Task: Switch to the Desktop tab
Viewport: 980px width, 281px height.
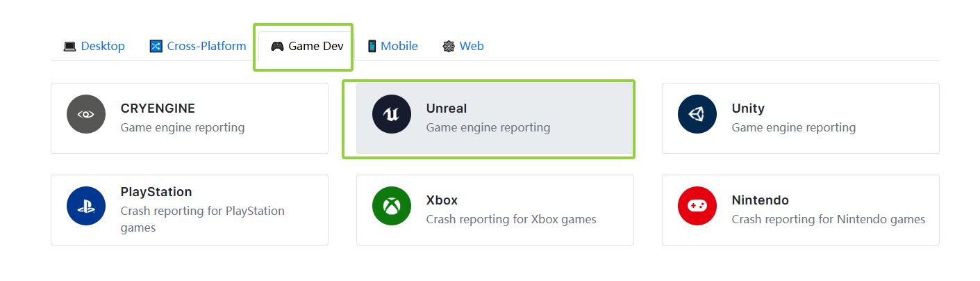Action: tap(94, 46)
